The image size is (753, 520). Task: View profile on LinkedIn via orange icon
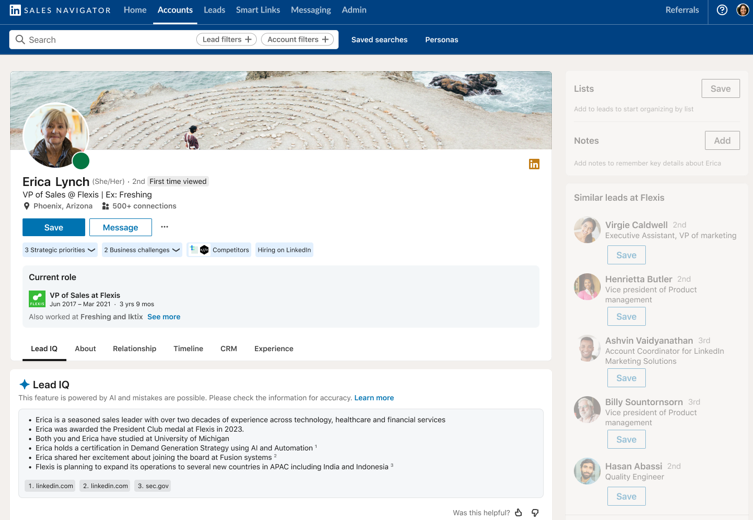pyautogui.click(x=534, y=164)
